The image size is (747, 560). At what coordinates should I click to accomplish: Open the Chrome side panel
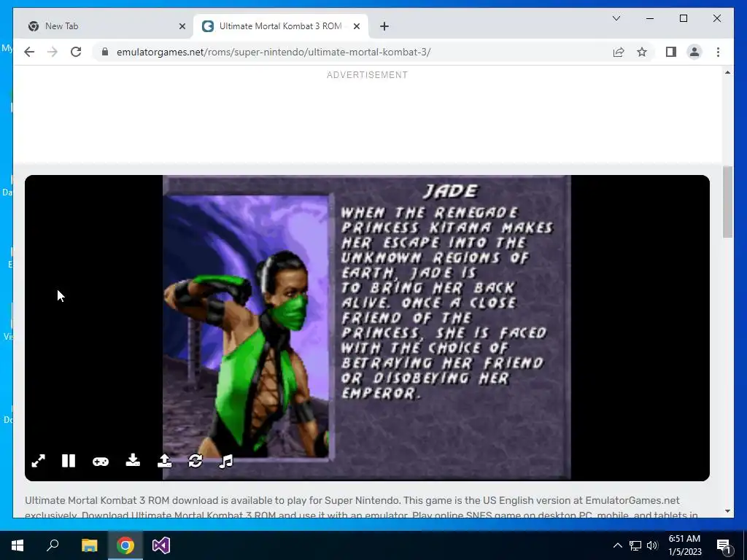click(x=671, y=52)
